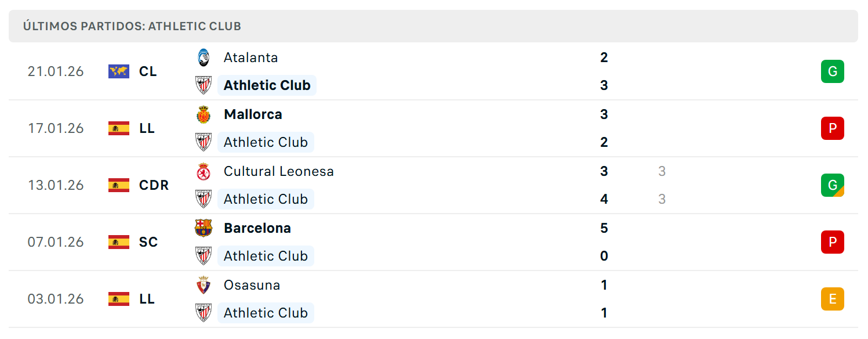Click the orange E badge for Osasuna match
Image resolution: width=868 pixels, height=339 pixels.
(x=833, y=299)
